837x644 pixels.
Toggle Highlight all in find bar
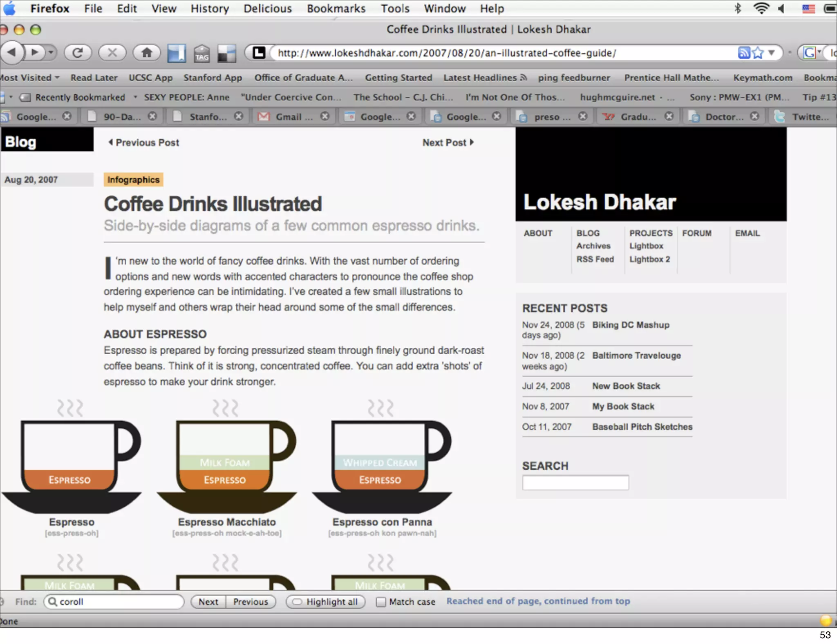coord(325,602)
